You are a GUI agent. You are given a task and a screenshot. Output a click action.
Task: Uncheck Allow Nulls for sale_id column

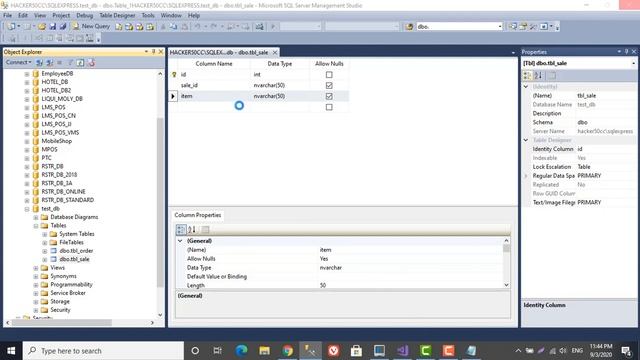pyautogui.click(x=329, y=85)
